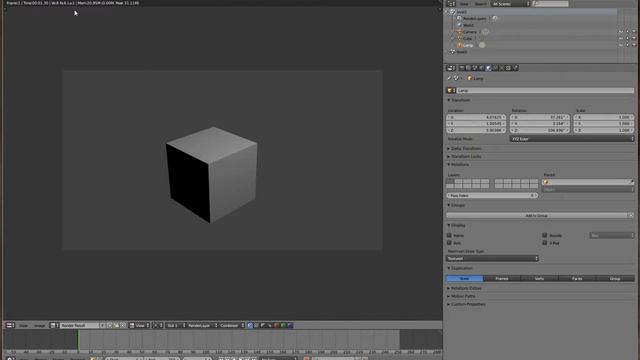Switch to the Render Layers properties tab

click(468, 68)
